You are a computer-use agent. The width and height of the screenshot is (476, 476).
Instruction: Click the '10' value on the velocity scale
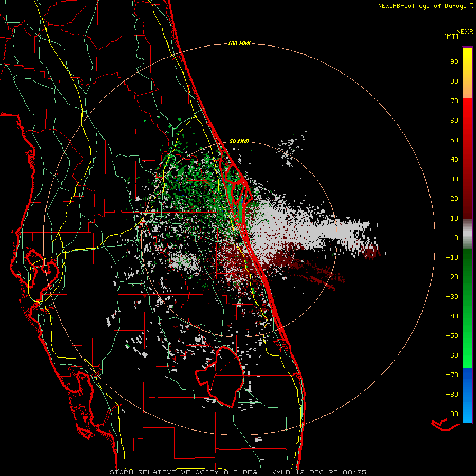[x=454, y=218]
